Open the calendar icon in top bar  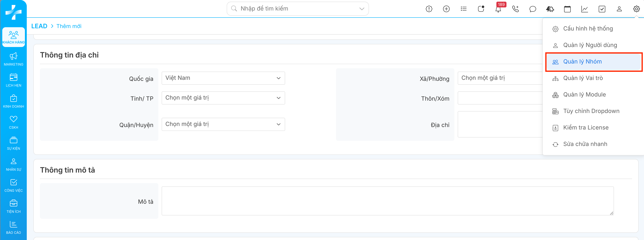567,9
